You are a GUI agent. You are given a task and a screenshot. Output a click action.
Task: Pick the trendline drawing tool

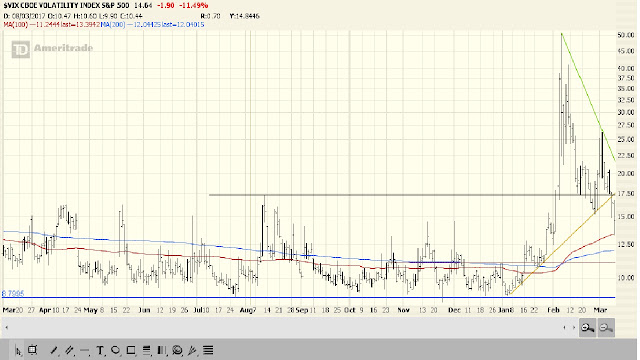(x=54, y=350)
